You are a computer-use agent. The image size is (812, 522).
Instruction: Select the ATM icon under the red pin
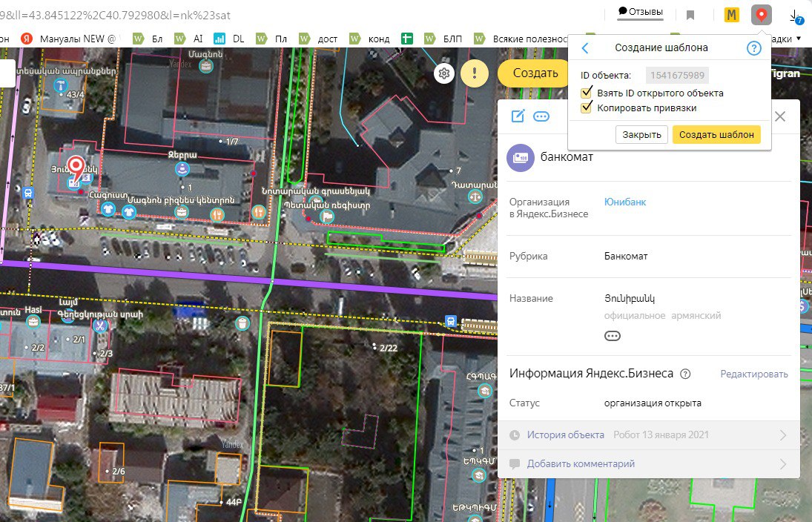coord(74,183)
